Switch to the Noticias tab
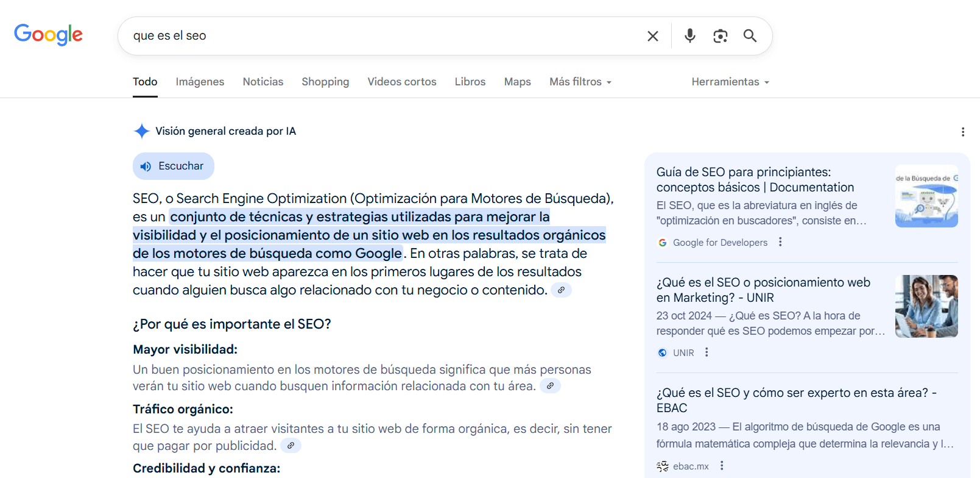This screenshot has width=980, height=478. (263, 82)
